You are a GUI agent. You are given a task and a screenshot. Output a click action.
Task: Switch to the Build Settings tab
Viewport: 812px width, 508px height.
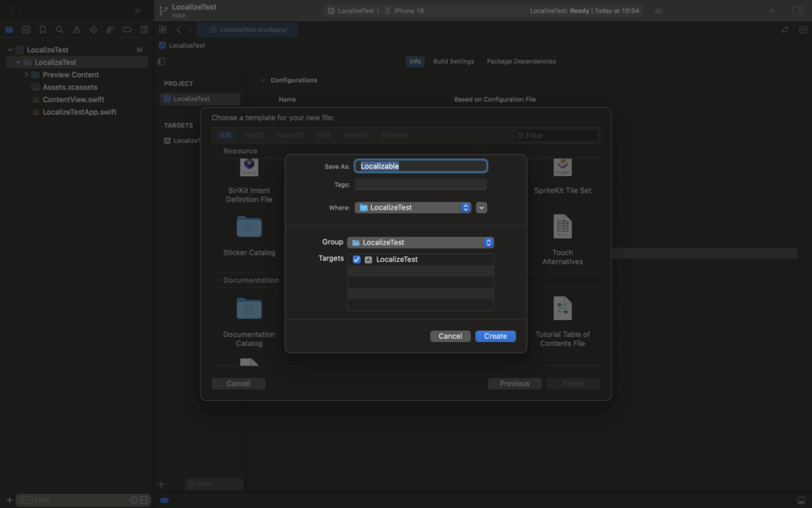click(x=454, y=61)
